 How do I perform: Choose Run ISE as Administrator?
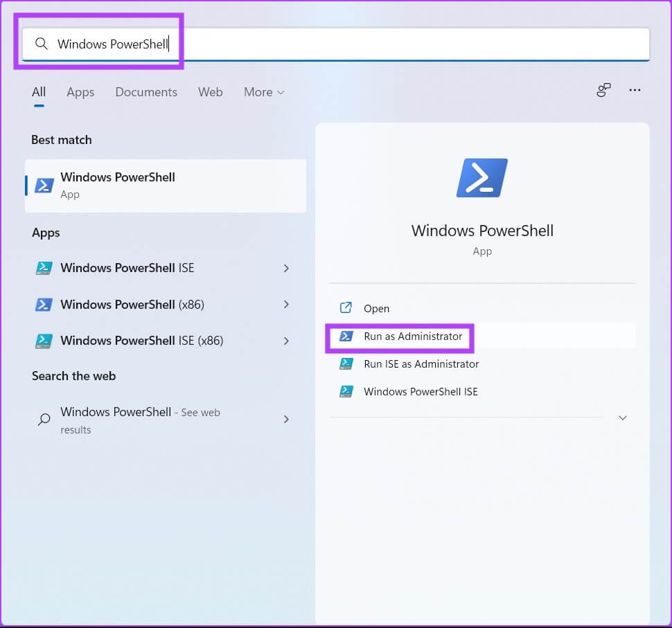(x=482, y=364)
